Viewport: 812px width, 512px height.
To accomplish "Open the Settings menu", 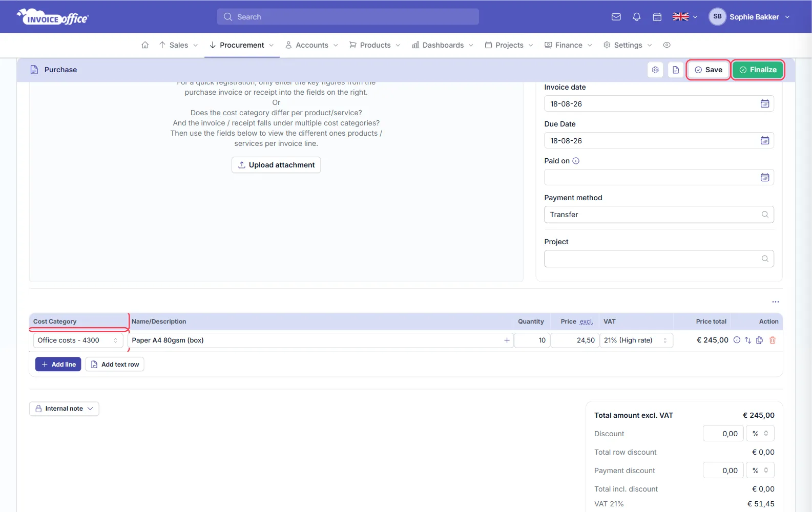I will (x=628, y=45).
